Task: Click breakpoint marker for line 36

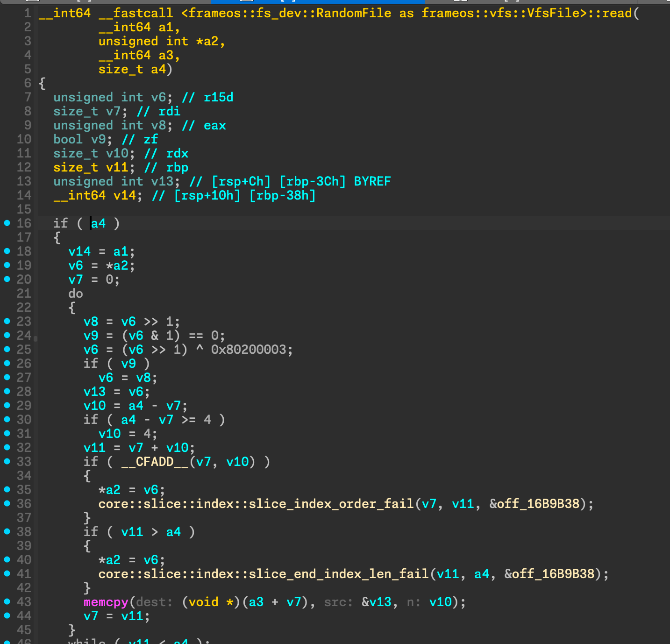Action: [x=7, y=504]
